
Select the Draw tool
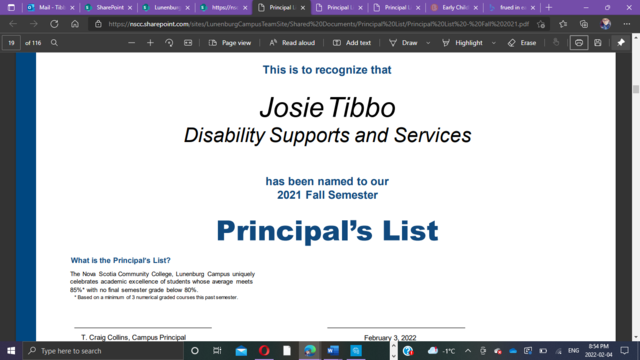403,43
